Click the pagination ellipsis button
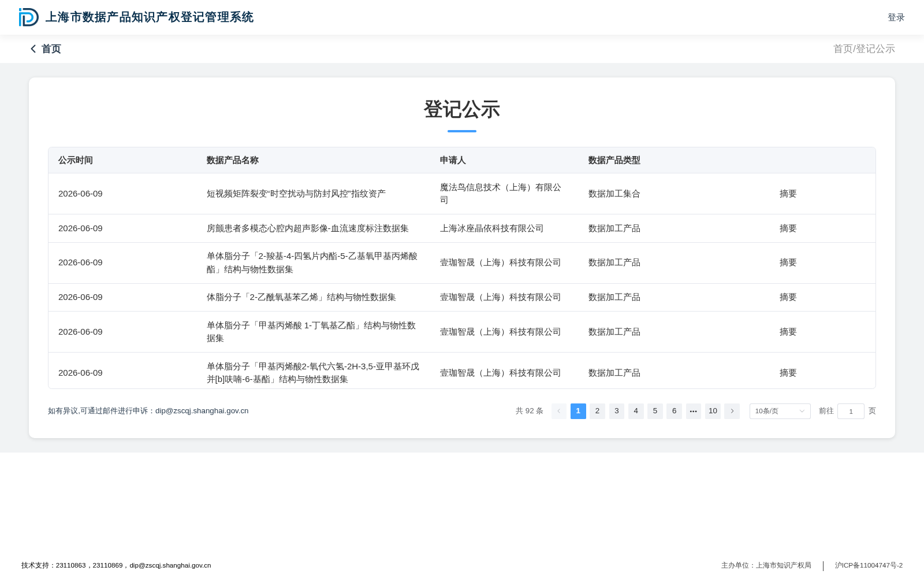The image size is (924, 578). 694,411
